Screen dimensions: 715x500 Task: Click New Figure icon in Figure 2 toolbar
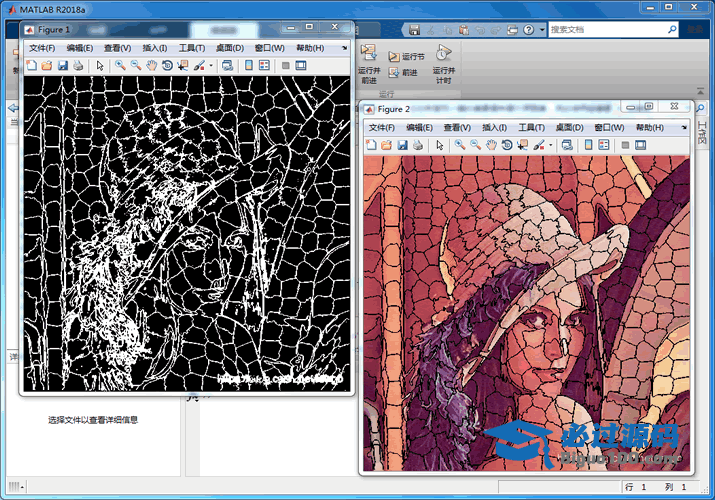point(371,145)
